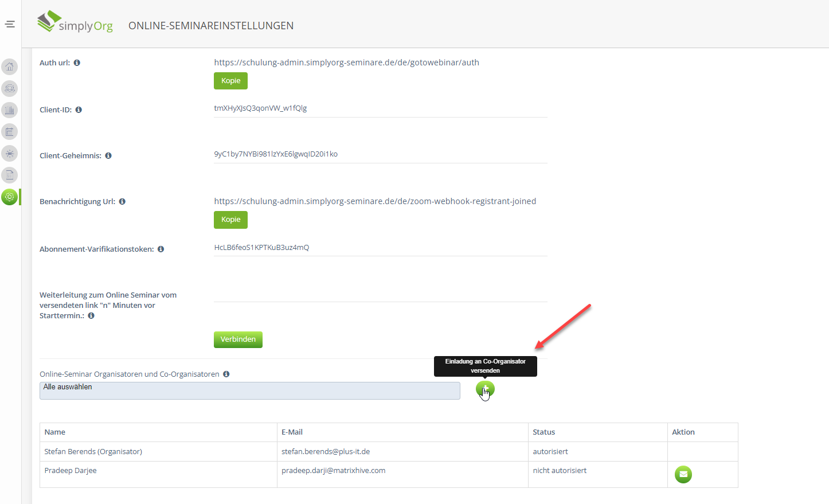
Task: Click the buildings icon in the sidebar
Action: click(x=10, y=110)
